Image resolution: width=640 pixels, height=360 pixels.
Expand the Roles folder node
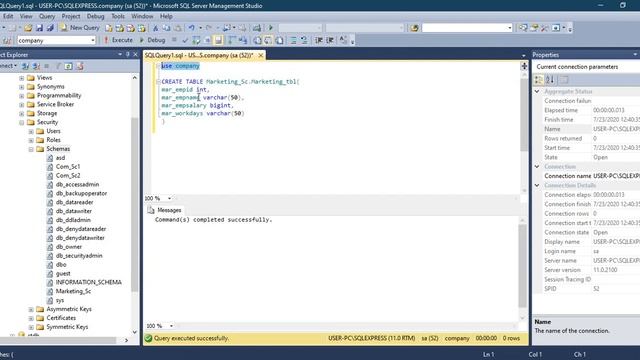(31, 140)
